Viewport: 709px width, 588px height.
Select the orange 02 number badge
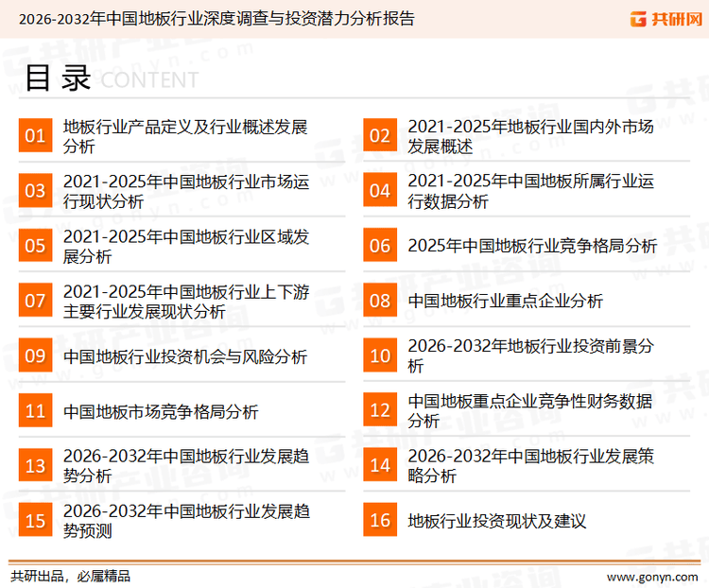tap(379, 136)
